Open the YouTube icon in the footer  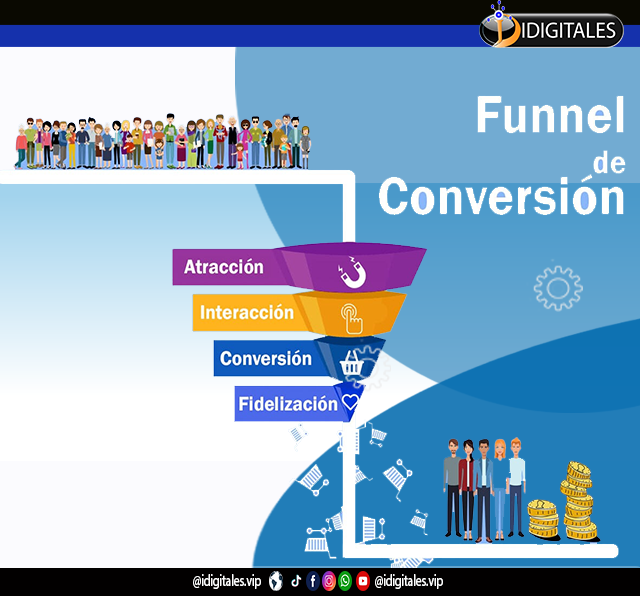pyautogui.click(x=362, y=581)
